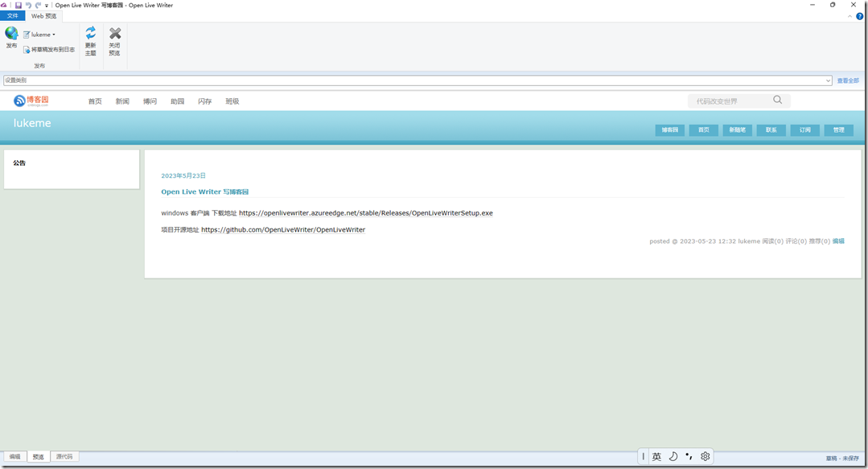The width and height of the screenshot is (868, 469).
Task: Click the 博客园 logo icon
Action: tap(31, 101)
